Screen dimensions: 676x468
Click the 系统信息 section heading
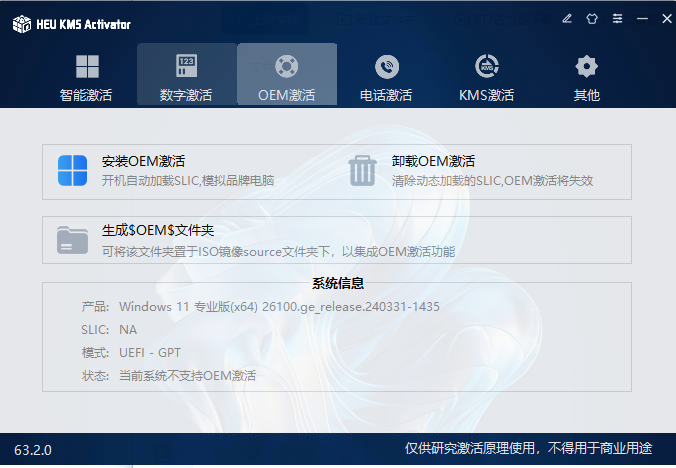pos(338,283)
